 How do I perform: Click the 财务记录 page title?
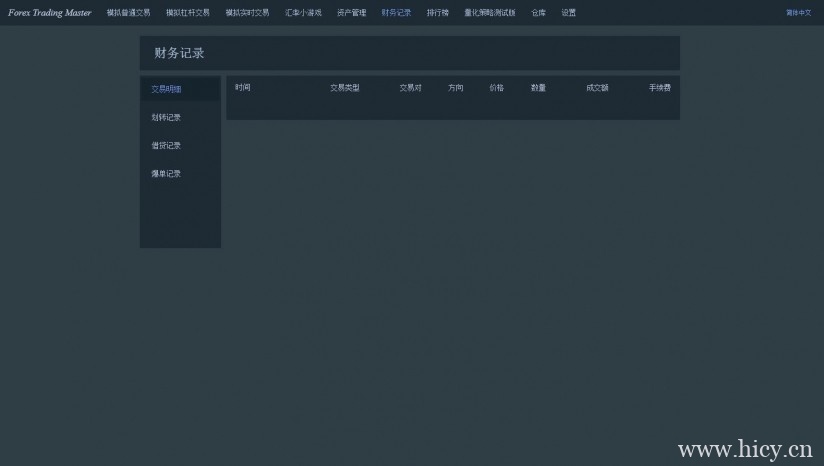[179, 53]
